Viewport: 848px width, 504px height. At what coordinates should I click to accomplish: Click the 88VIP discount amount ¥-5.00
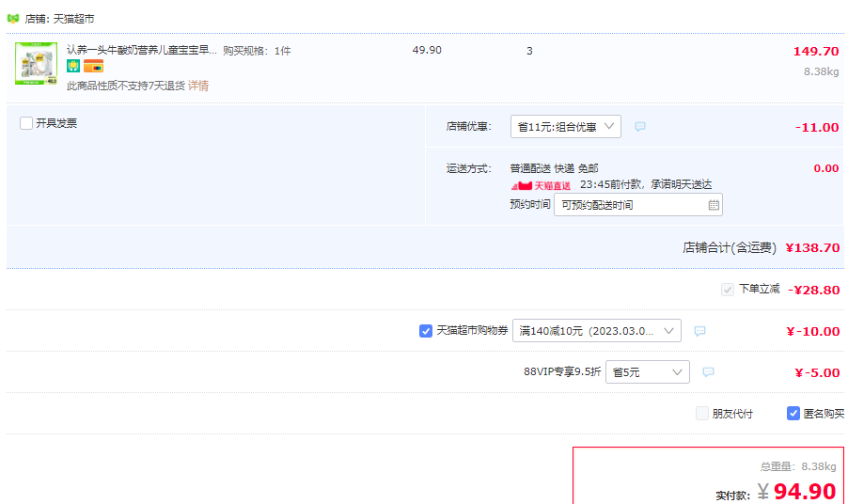pyautogui.click(x=817, y=372)
